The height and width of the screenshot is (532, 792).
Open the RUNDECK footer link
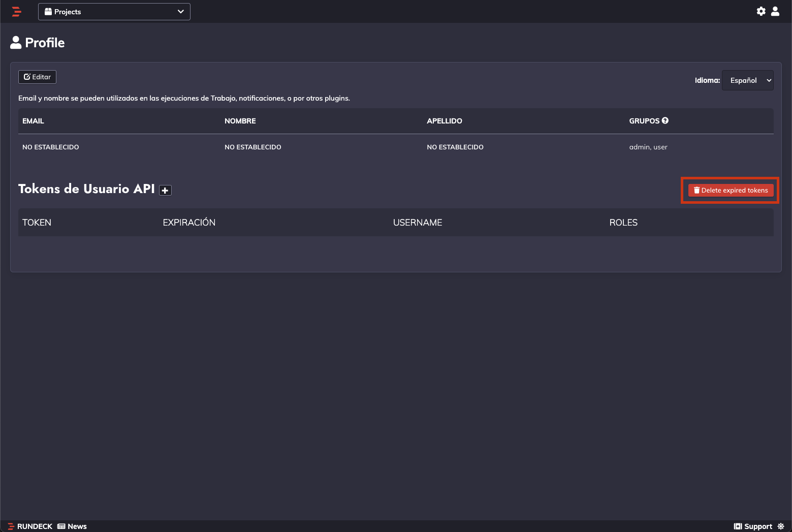[x=30, y=526]
